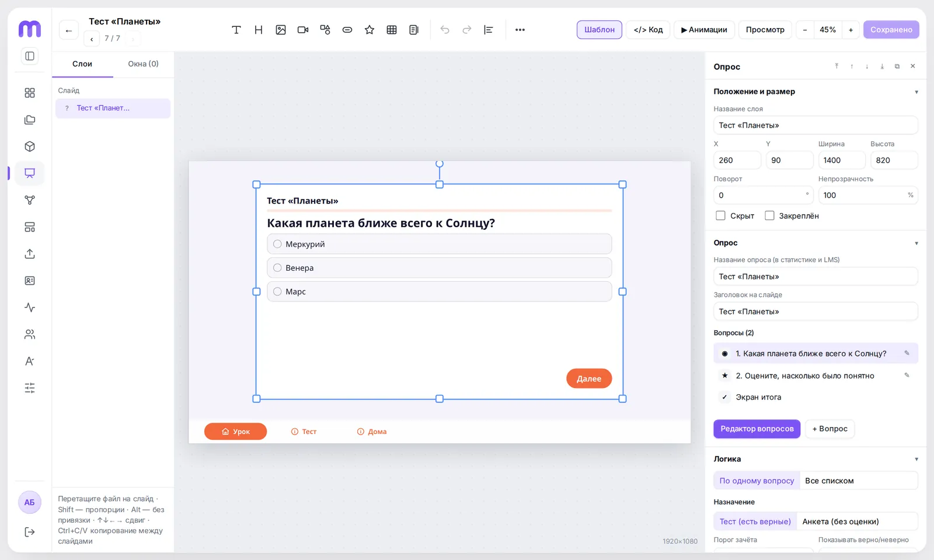Open the Редактор вопросов button
934x560 pixels.
coord(757,429)
